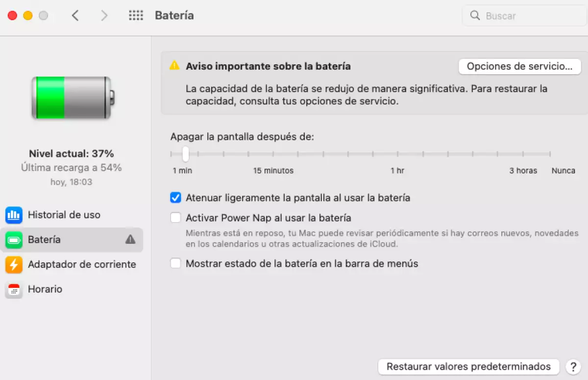Set display-off slider to 1 hr mark
This screenshot has height=380, width=588.
[x=397, y=154]
